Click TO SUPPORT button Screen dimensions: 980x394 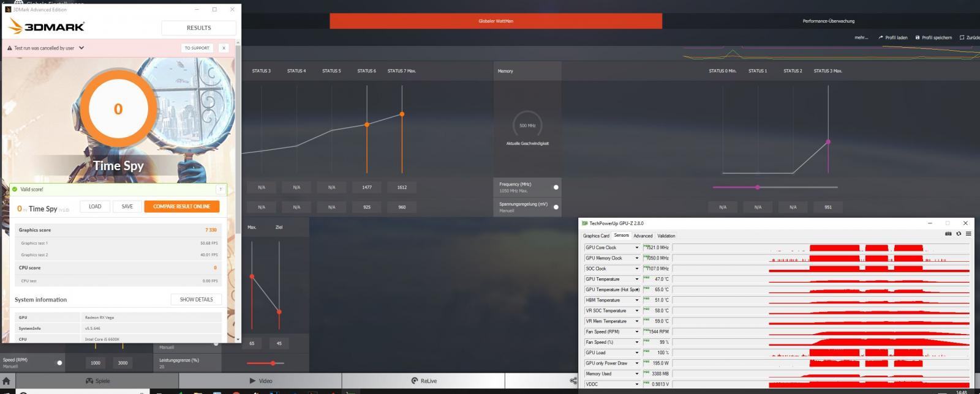point(197,48)
